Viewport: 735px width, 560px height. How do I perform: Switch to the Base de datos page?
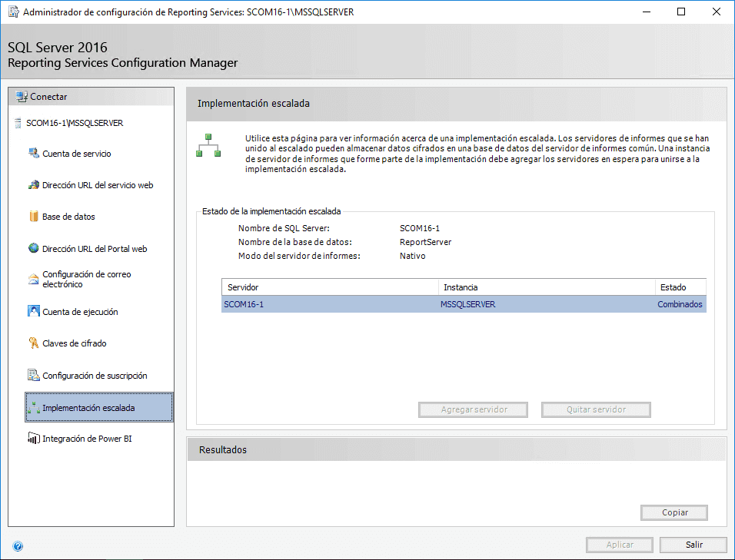[68, 217]
